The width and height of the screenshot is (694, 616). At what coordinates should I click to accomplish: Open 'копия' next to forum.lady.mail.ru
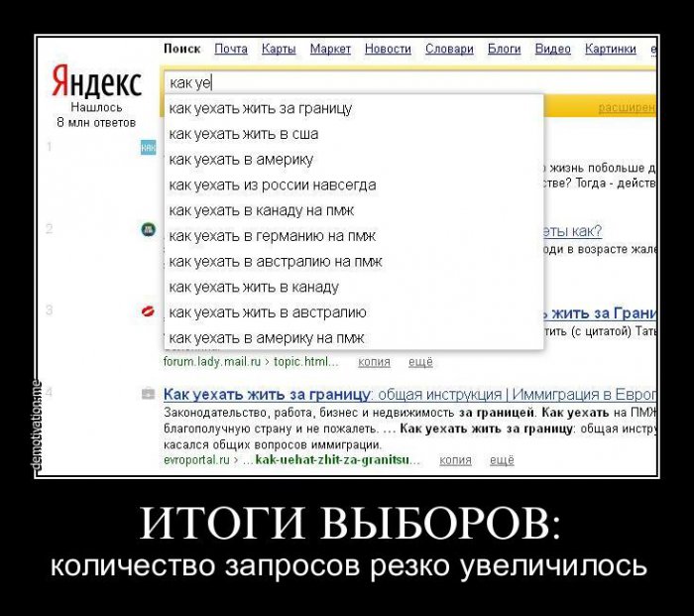click(374, 362)
